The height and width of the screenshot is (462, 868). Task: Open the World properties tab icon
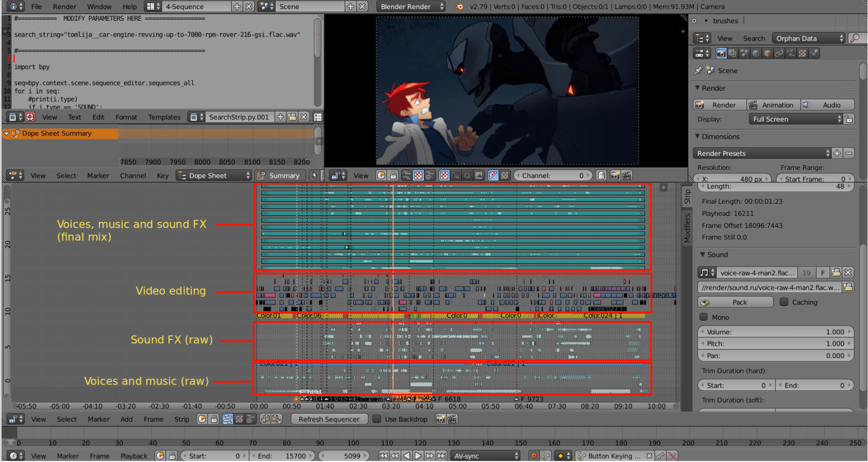(x=756, y=53)
